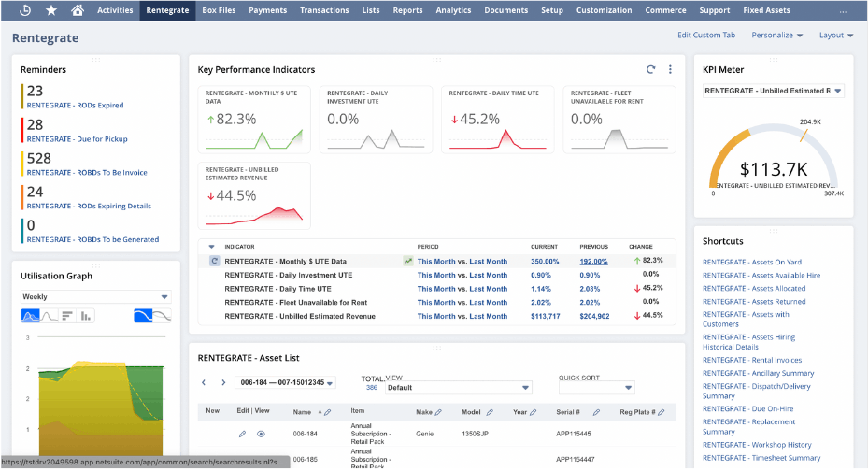
Task: Go to the Home icon
Action: (x=77, y=10)
